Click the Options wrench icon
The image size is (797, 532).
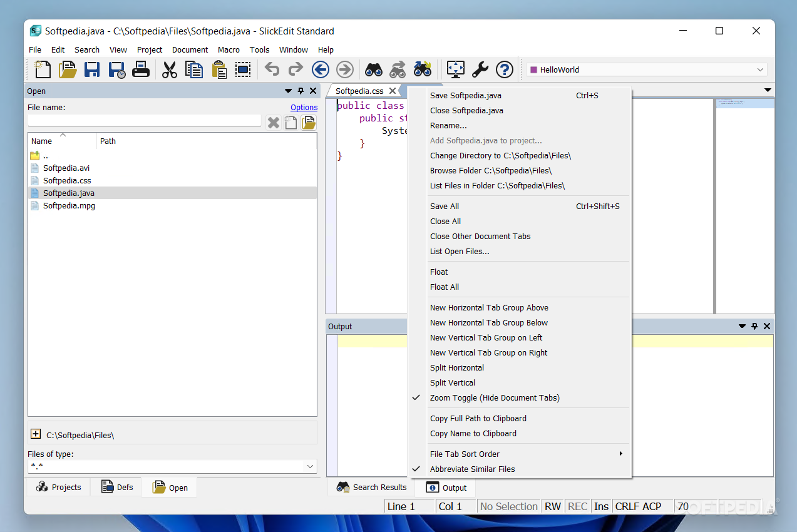click(480, 69)
